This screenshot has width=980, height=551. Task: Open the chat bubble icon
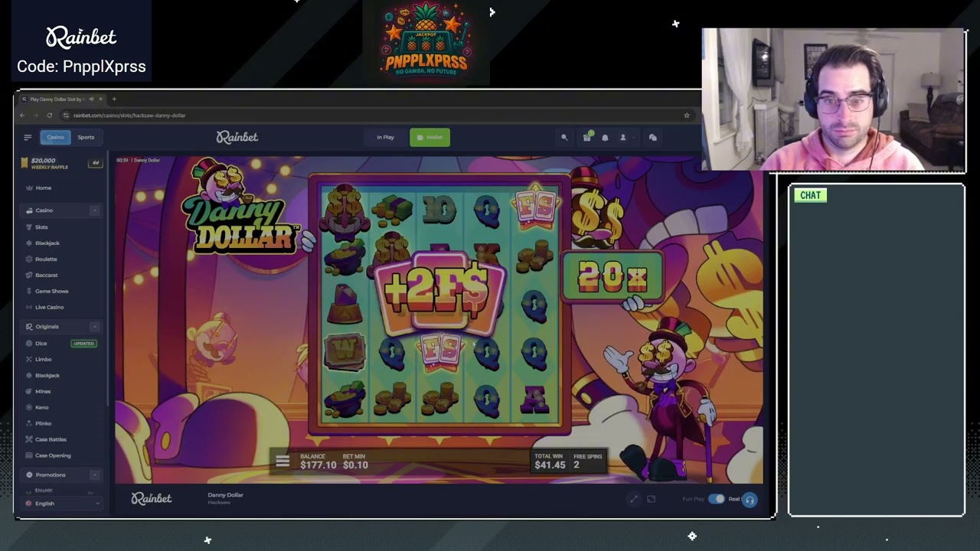pyautogui.click(x=653, y=138)
